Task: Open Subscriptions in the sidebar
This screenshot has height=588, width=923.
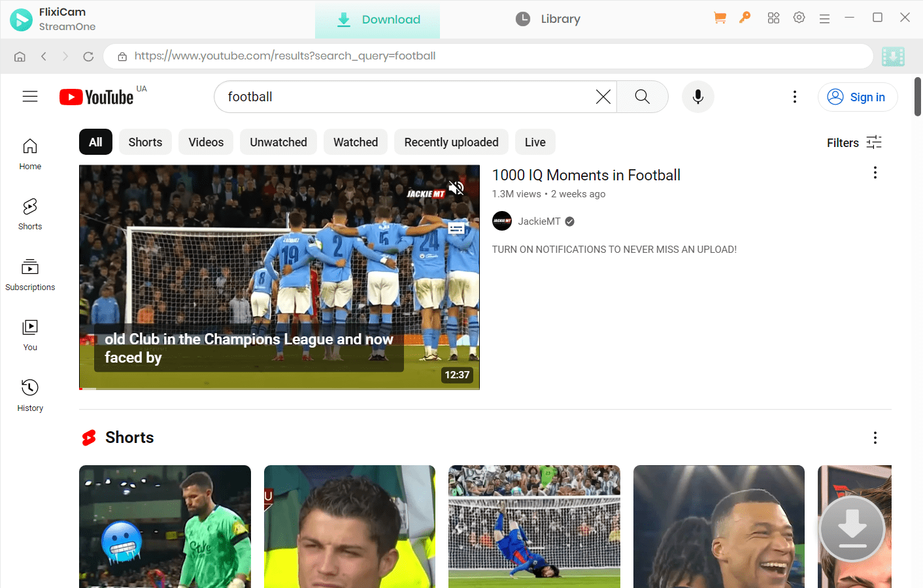Action: pyautogui.click(x=30, y=275)
